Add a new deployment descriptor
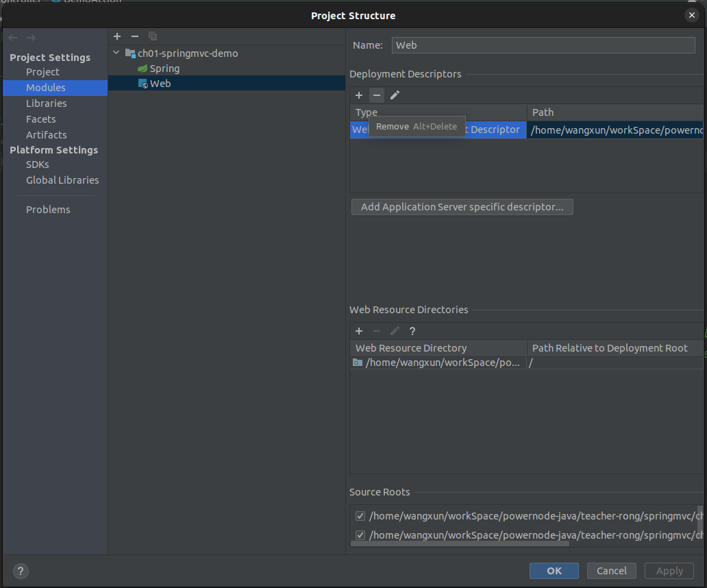Viewport: 707px width, 588px height. (358, 95)
